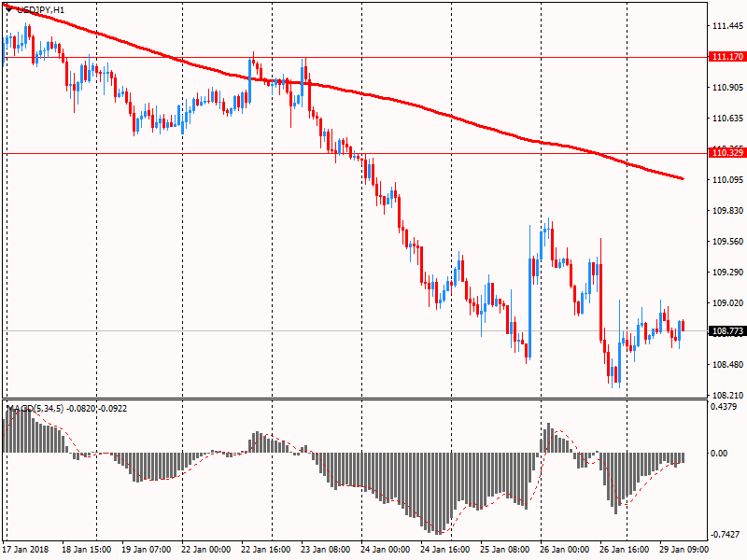747x560 pixels.
Task: Click price scale value 109.830
Action: tap(727, 211)
